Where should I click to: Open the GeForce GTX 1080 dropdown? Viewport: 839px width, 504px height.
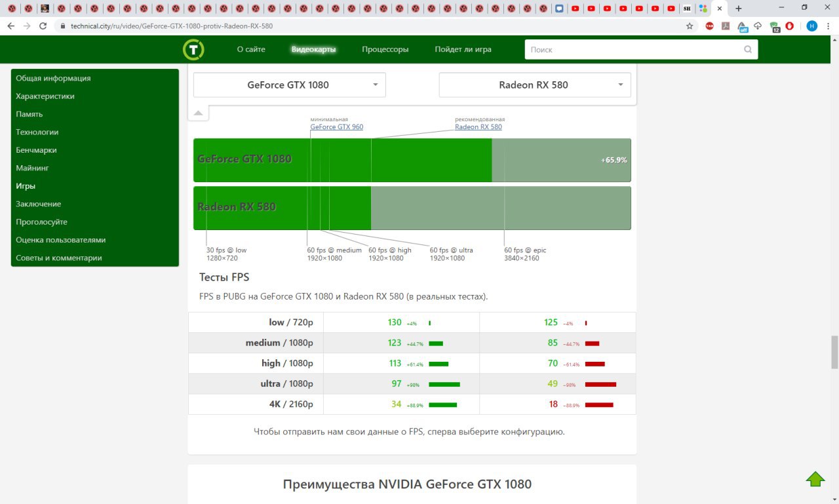(290, 85)
